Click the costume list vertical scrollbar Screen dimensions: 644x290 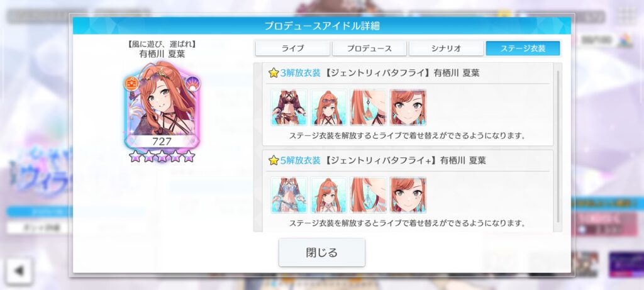click(558, 146)
